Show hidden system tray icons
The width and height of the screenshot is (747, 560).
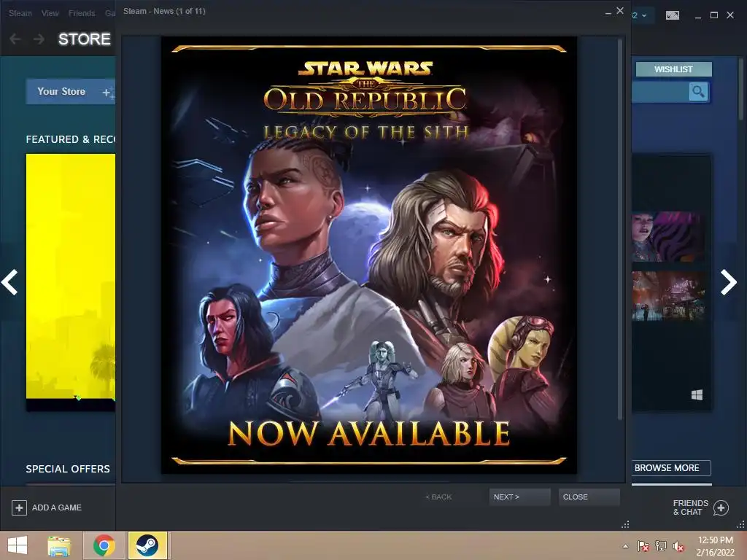tap(625, 546)
